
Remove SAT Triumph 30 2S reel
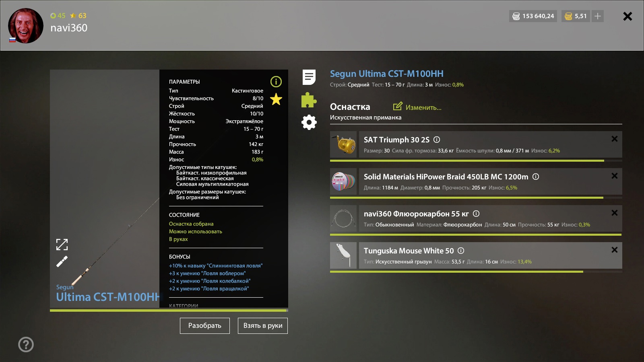click(615, 139)
